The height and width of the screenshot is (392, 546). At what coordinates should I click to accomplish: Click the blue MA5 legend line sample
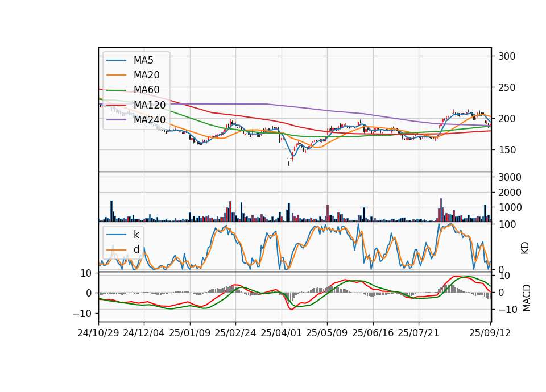(x=116, y=60)
